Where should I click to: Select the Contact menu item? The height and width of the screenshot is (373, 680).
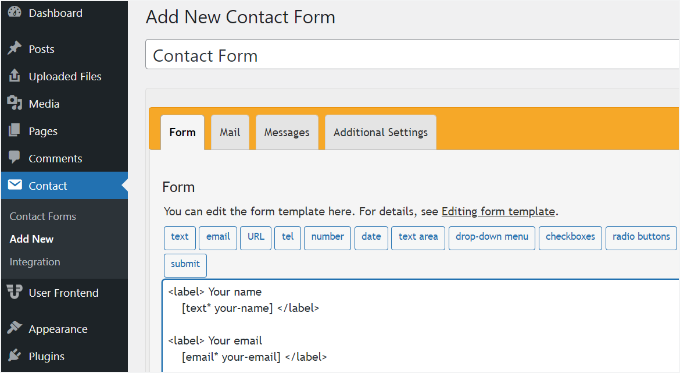coord(65,186)
